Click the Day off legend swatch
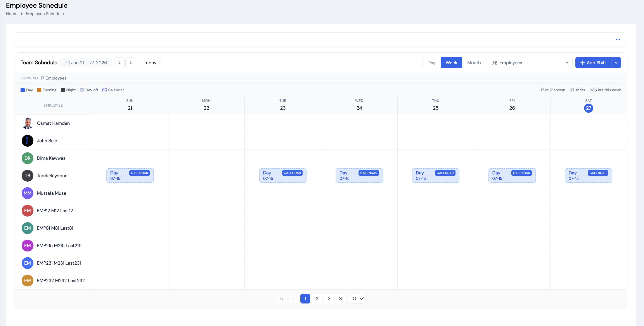The width and height of the screenshot is (644, 326). 82,90
